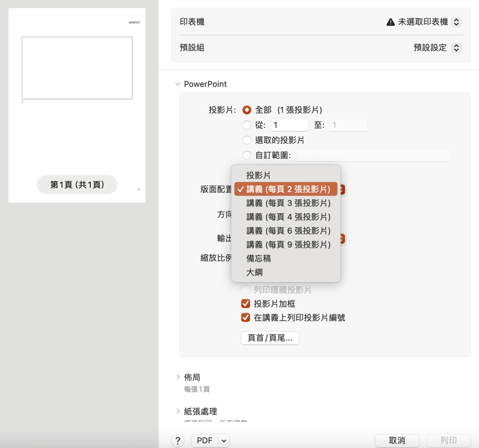The width and height of the screenshot is (479, 448).
Task: Select the 選取的投影片 radio button
Action: coord(247,140)
